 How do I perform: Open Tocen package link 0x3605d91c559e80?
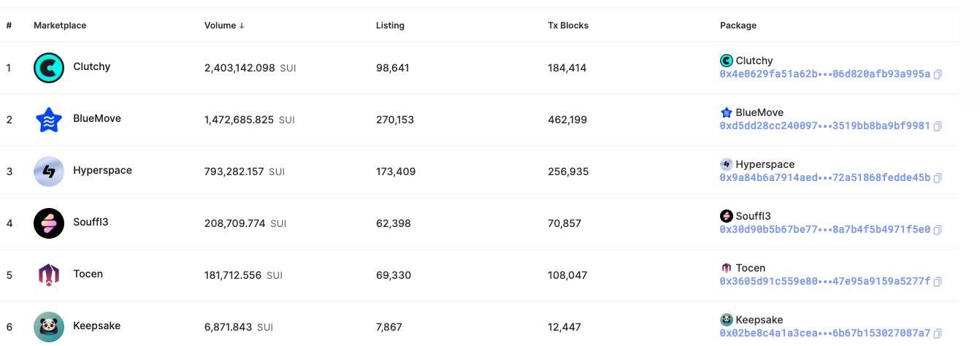825,282
